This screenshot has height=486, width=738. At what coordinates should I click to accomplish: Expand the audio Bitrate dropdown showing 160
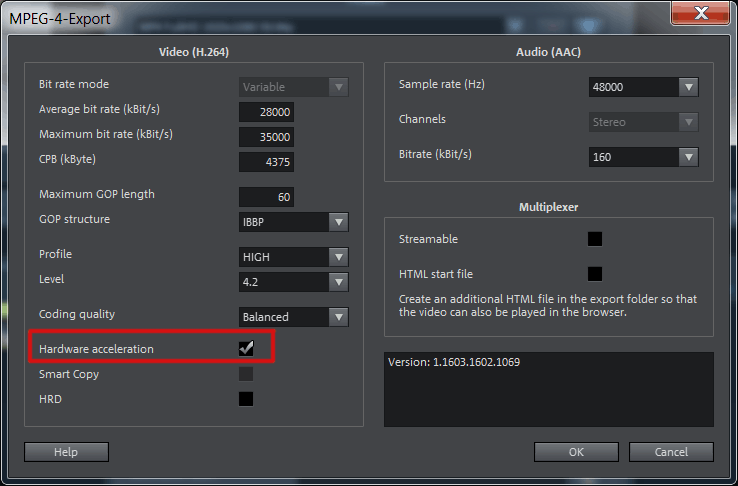(643, 157)
